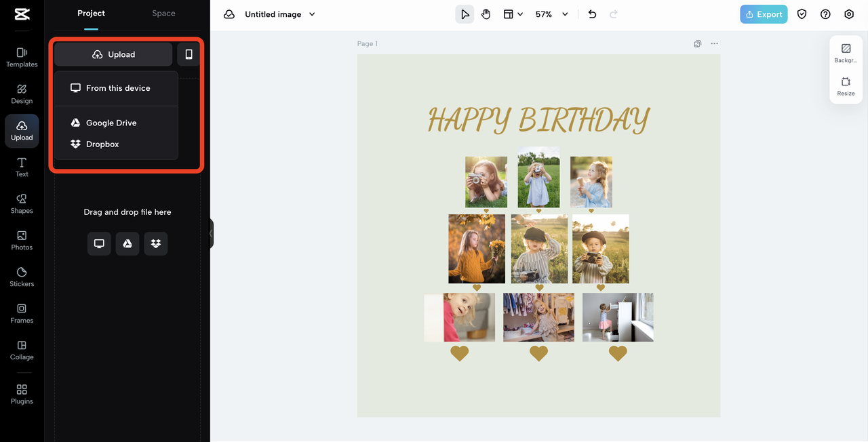Open the Text tool panel
Screen dimensions: 868x442
22,167
